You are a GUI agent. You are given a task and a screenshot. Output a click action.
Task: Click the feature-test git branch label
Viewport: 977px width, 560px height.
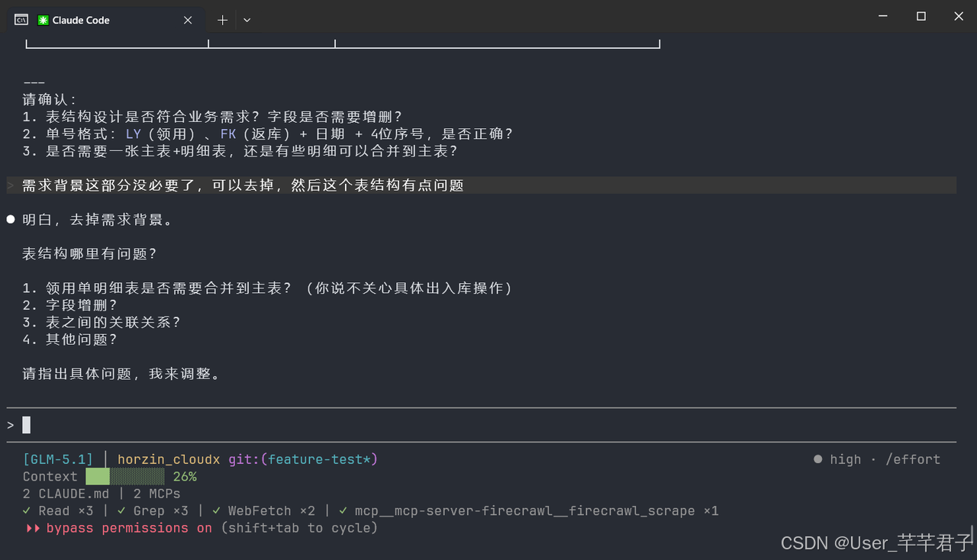click(319, 459)
